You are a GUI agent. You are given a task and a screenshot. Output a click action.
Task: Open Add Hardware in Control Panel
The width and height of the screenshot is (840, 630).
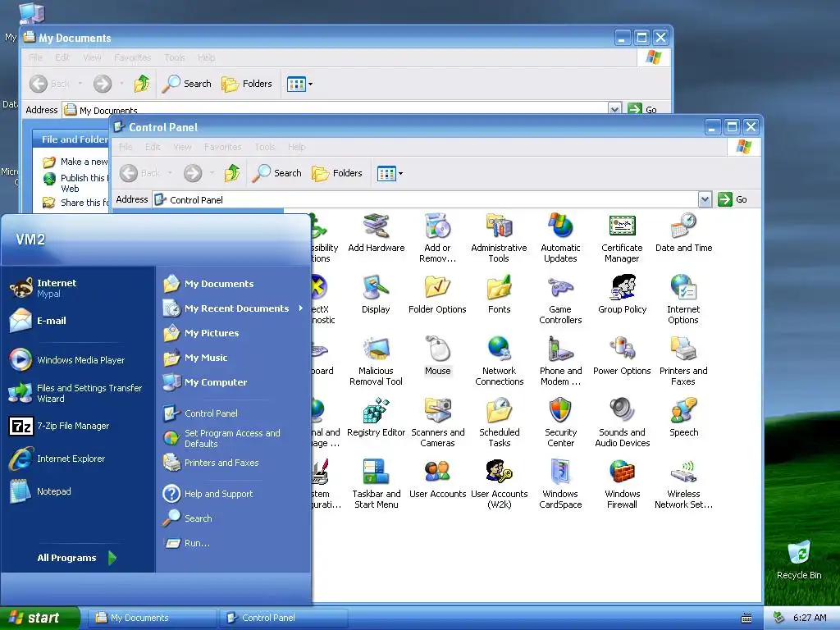[376, 234]
